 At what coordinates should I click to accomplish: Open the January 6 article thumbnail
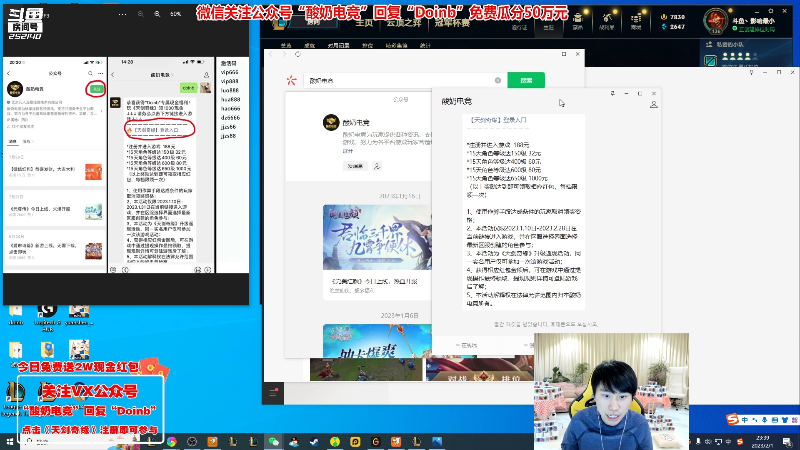click(377, 341)
